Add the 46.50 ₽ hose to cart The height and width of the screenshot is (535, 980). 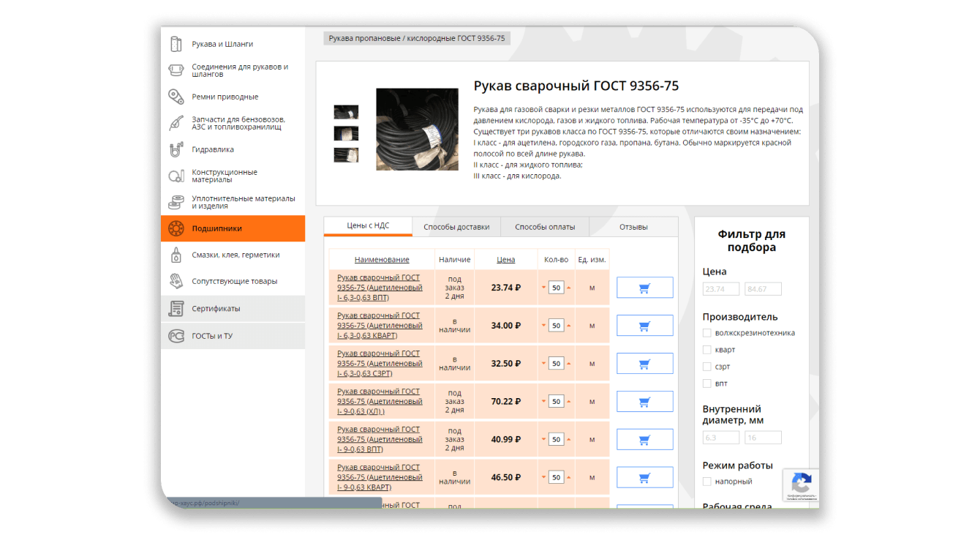tap(644, 477)
